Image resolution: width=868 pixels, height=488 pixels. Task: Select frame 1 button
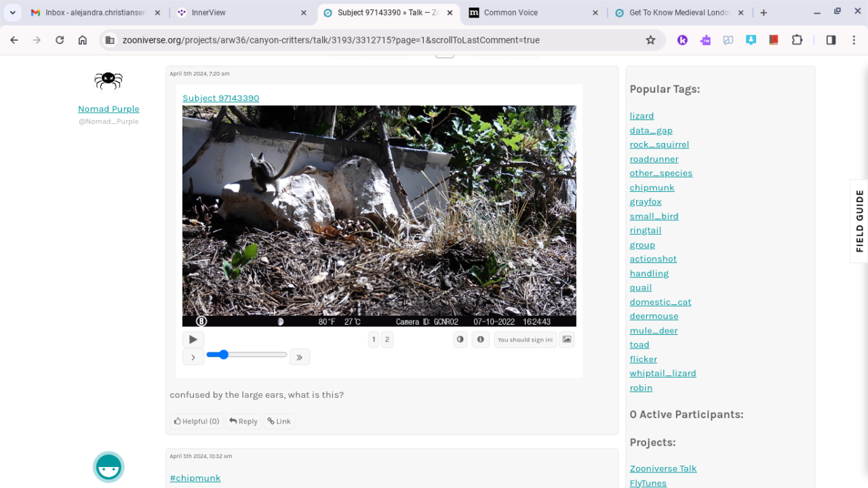pyautogui.click(x=374, y=340)
